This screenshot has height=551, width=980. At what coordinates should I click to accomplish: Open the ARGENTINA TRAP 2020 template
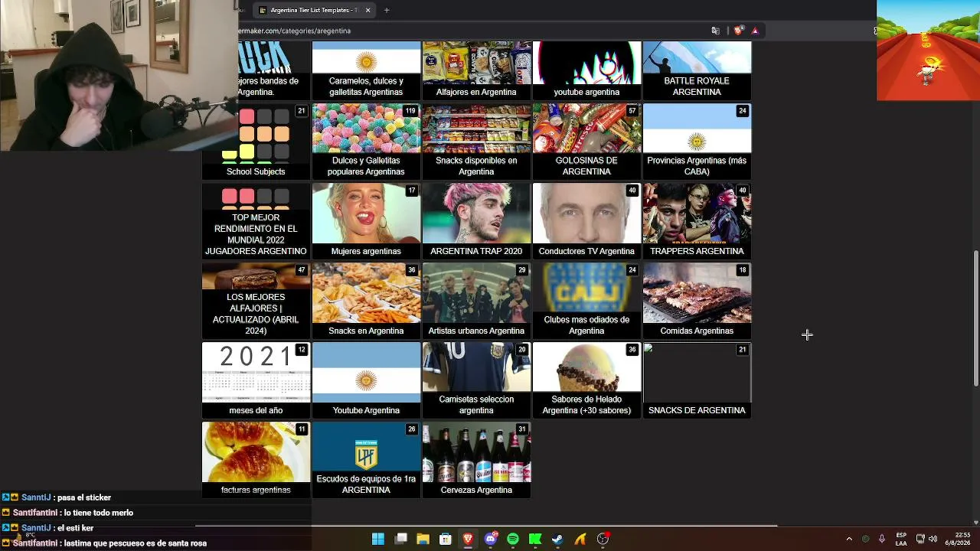click(x=476, y=220)
